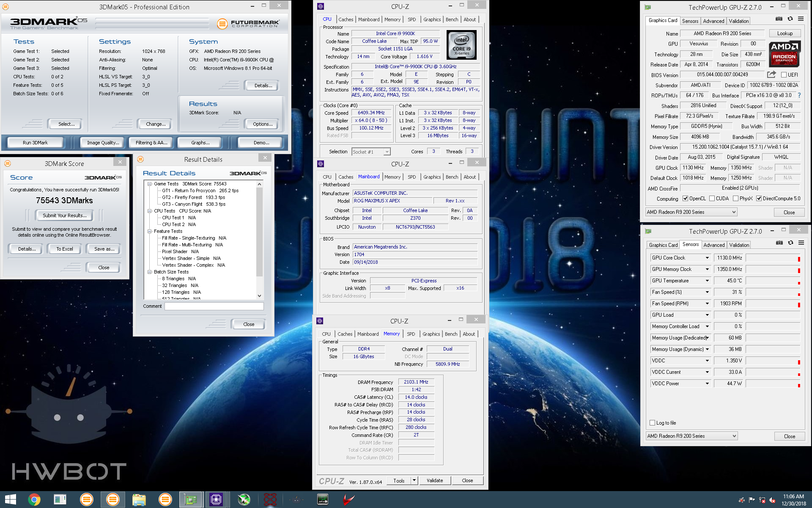The height and width of the screenshot is (508, 812).
Task: Click the purple CPU-Z chip taskbar icon
Action: [x=216, y=500]
